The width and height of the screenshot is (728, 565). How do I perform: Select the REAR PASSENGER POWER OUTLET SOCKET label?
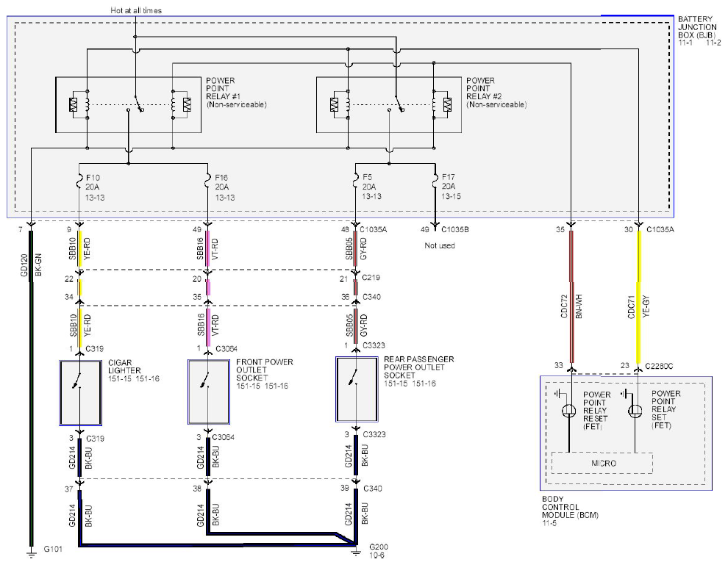(x=419, y=367)
